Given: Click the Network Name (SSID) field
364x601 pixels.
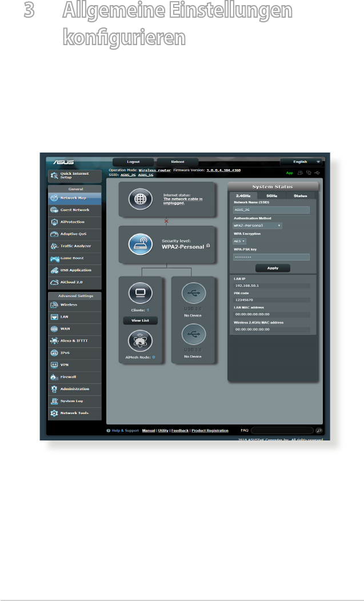Looking at the screenshot, I should (x=271, y=210).
